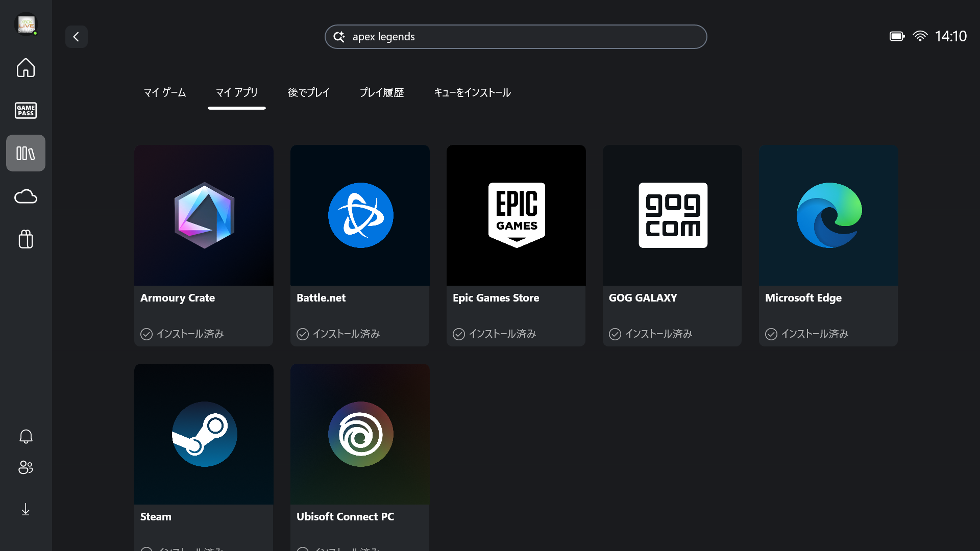The width and height of the screenshot is (980, 551).
Task: Open the Downloads icon at the sidebar bottom
Action: tap(26, 509)
